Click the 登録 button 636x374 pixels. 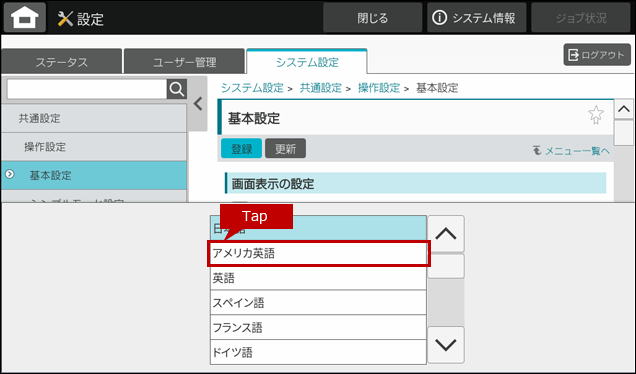[x=241, y=148]
